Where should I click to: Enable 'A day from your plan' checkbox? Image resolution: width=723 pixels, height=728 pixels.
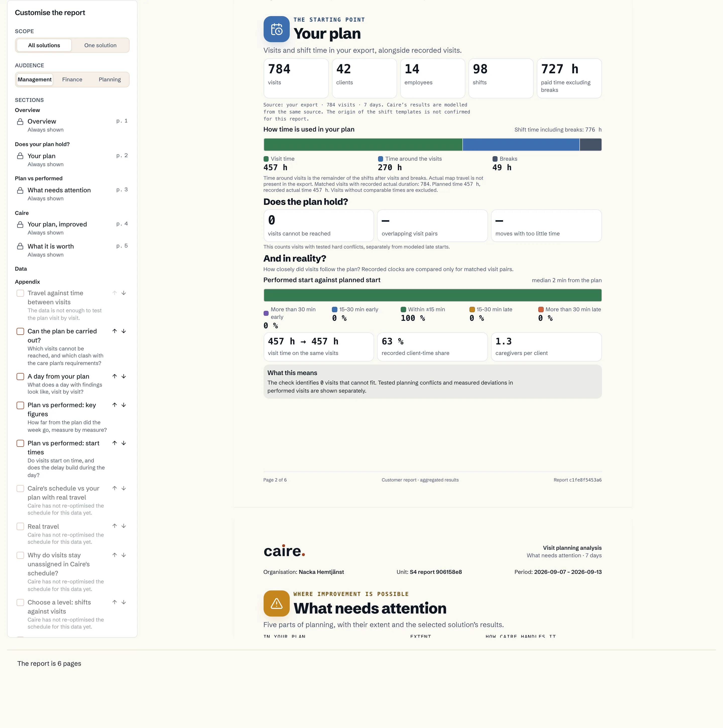tap(20, 377)
